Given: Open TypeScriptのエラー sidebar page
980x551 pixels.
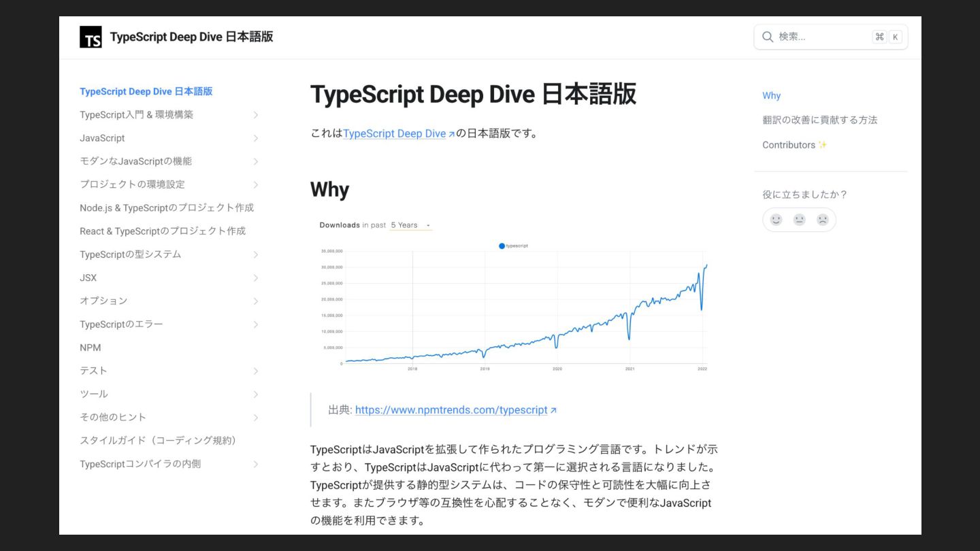Looking at the screenshot, I should click(121, 324).
